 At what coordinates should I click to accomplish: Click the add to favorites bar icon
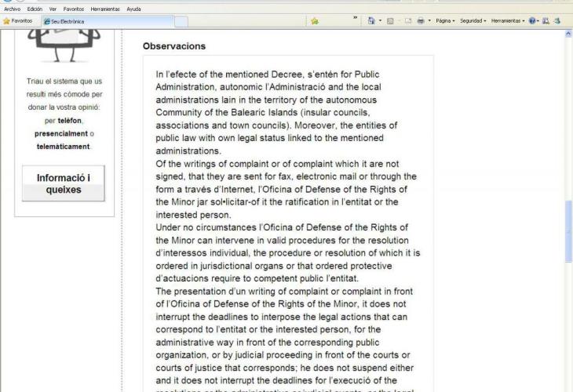[314, 22]
